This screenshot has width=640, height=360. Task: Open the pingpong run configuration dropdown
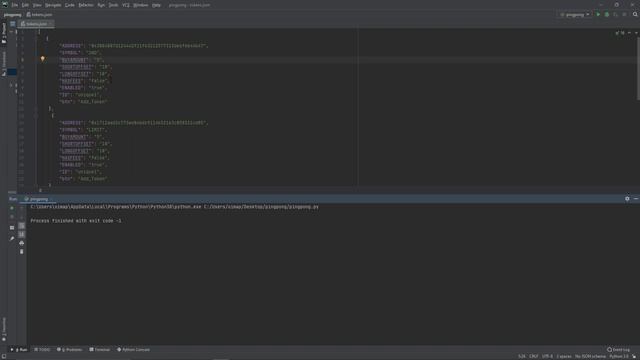pyautogui.click(x=575, y=15)
